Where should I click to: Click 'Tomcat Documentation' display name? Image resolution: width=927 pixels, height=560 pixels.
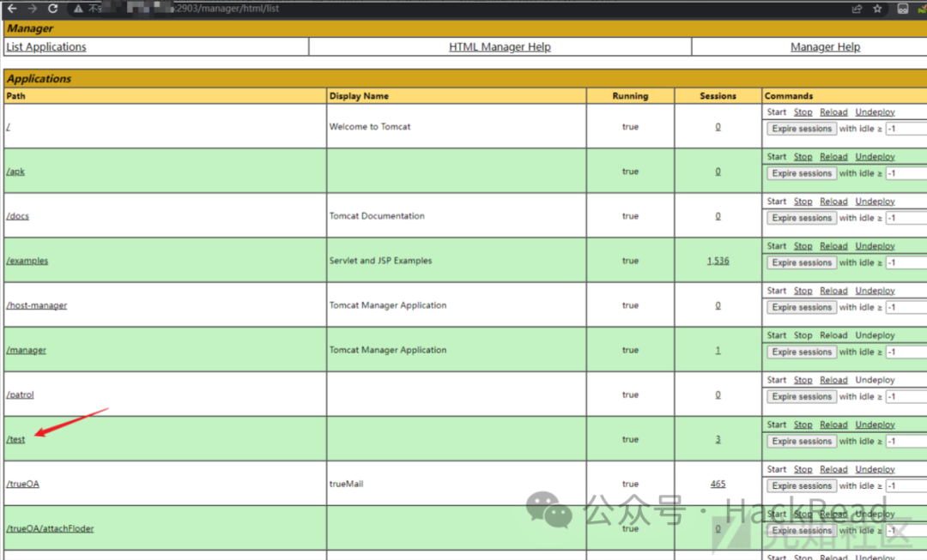click(377, 216)
